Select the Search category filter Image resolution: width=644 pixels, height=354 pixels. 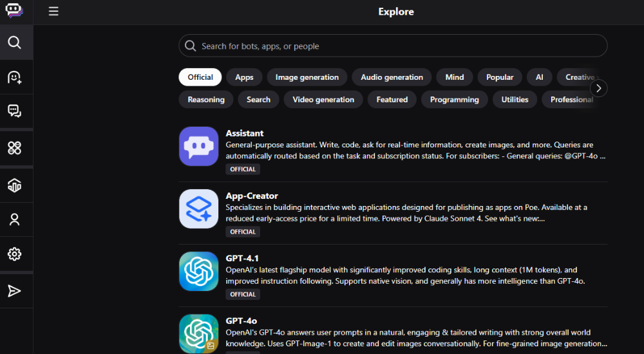point(258,99)
